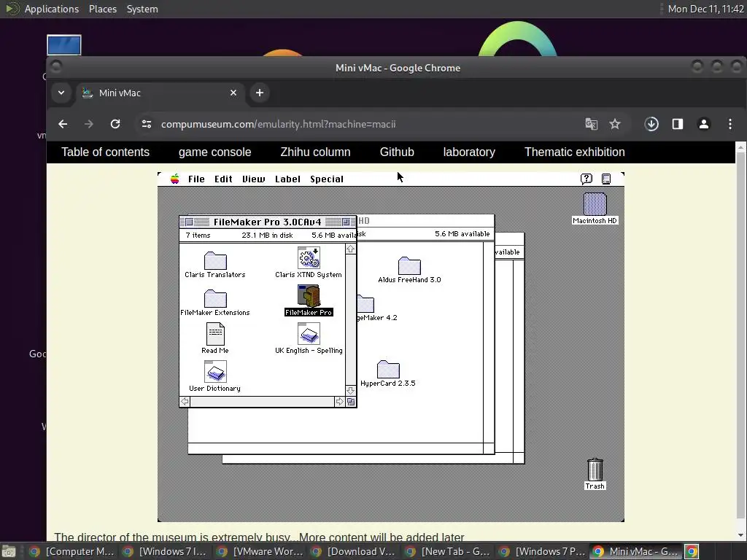Select the FileMaker Extensions folder
The width and height of the screenshot is (747, 560).
[x=215, y=298]
